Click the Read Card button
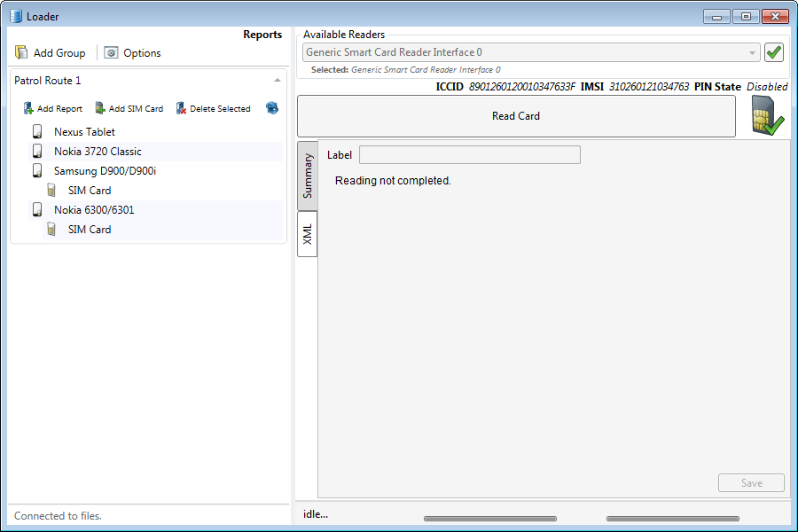This screenshot has height=532, width=798. point(516,116)
